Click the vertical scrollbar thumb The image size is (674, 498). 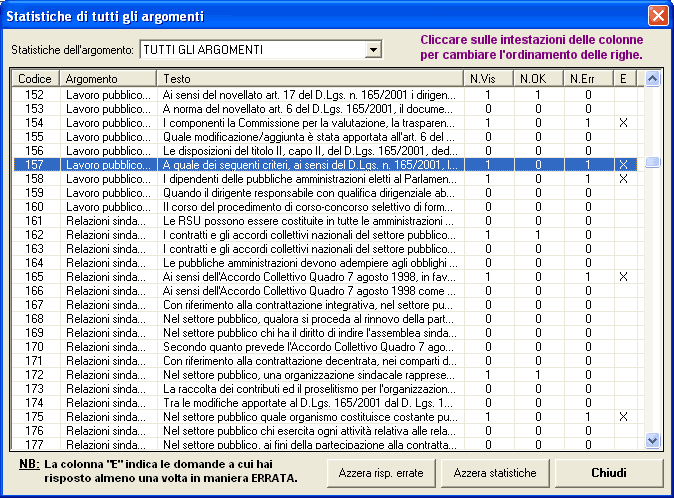pos(653,163)
